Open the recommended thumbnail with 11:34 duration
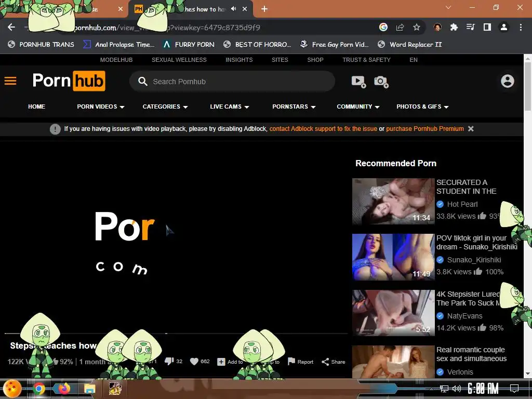This screenshot has width=532, height=399. click(393, 201)
